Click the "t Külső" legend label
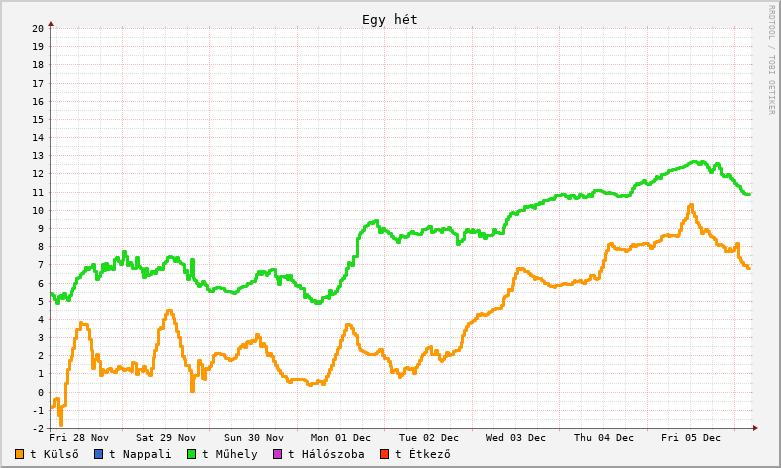Screen dimensions: 781x468 (54, 454)
